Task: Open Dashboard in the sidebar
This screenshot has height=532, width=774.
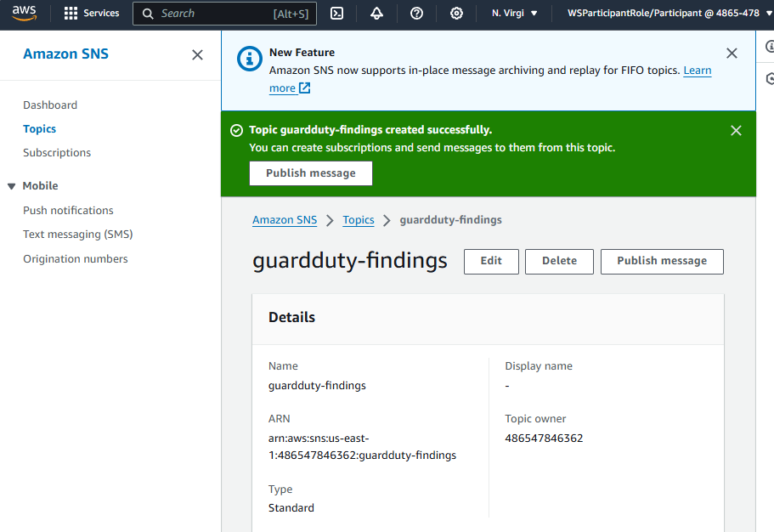Action: click(x=50, y=105)
